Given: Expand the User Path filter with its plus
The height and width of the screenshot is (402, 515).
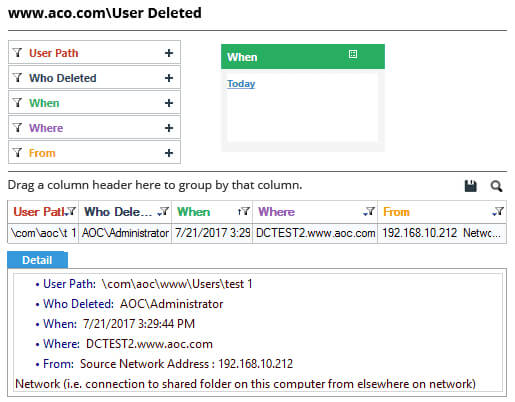Looking at the screenshot, I should pos(169,53).
